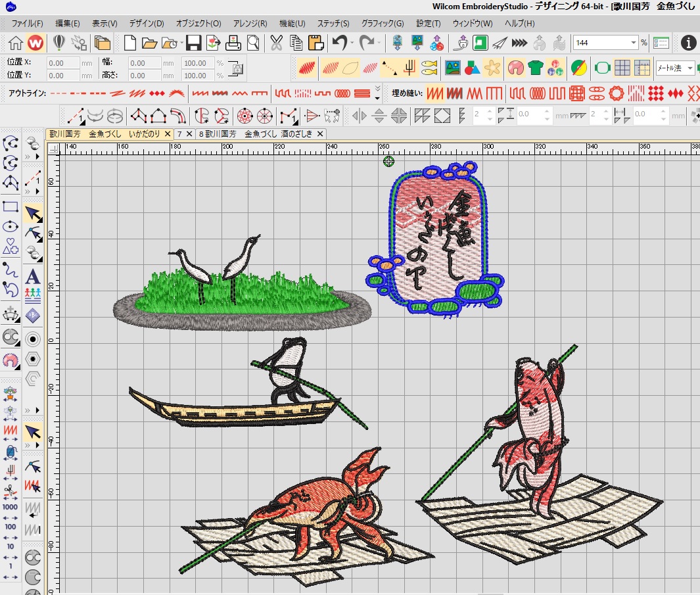This screenshot has height=595, width=700.
Task: Select the 金魚づくし title cartouche design
Action: point(435,240)
